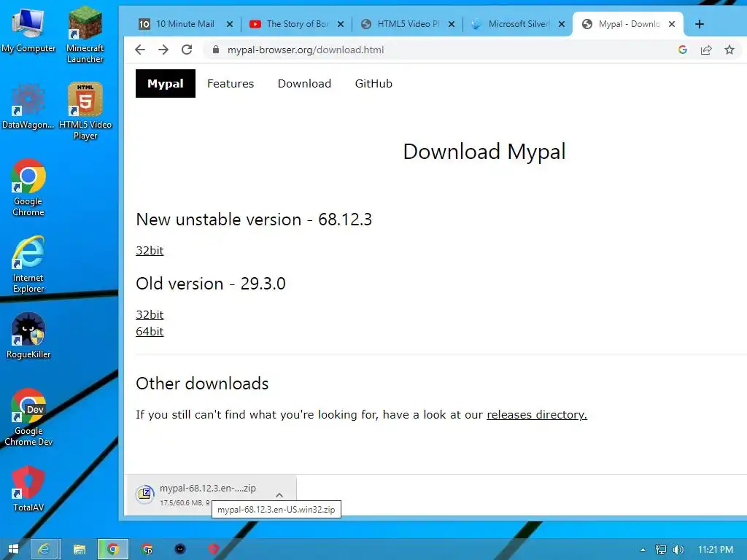Open volume control tray icon
This screenshot has width=747, height=560.
pos(678,550)
